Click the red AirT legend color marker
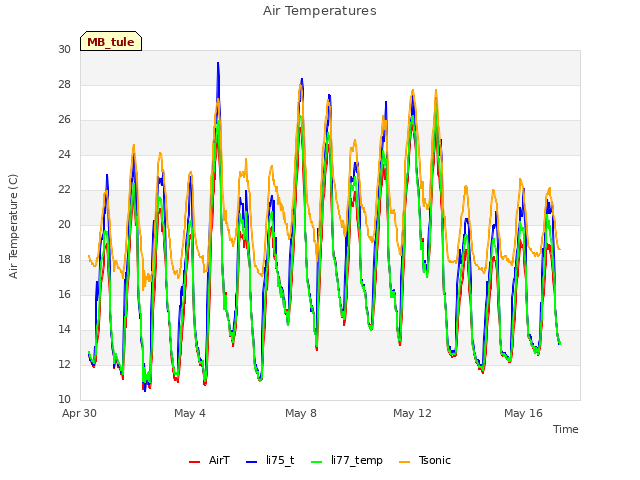 point(194,462)
